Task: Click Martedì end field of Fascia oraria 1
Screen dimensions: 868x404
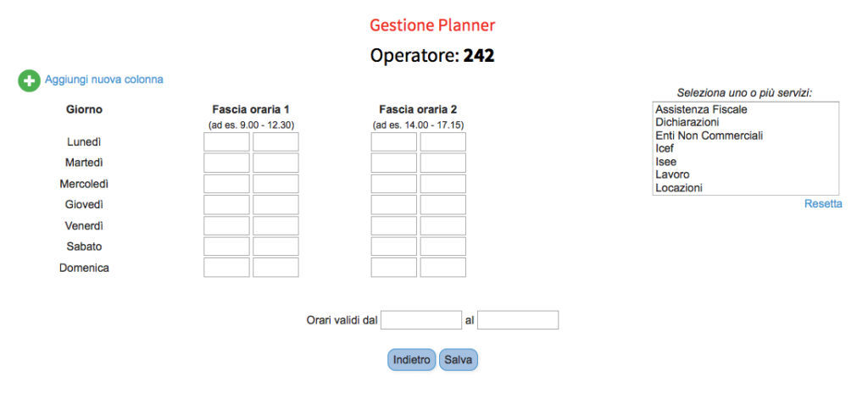Action: [x=275, y=163]
